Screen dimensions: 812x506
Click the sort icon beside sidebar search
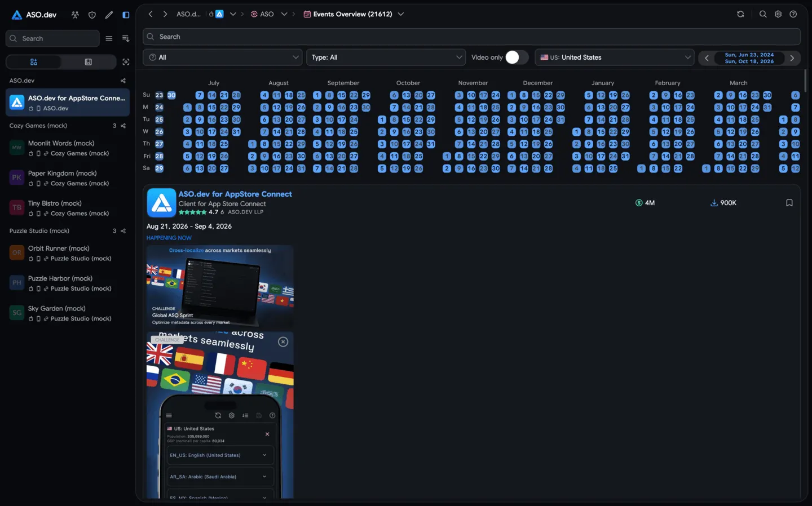click(126, 38)
